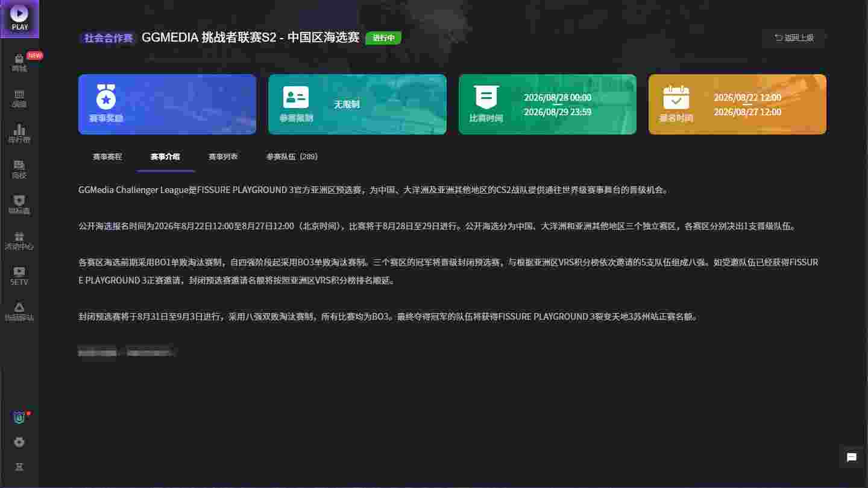Click the ID card icon on 参赛限制 card
The image size is (868, 488).
pos(296,97)
